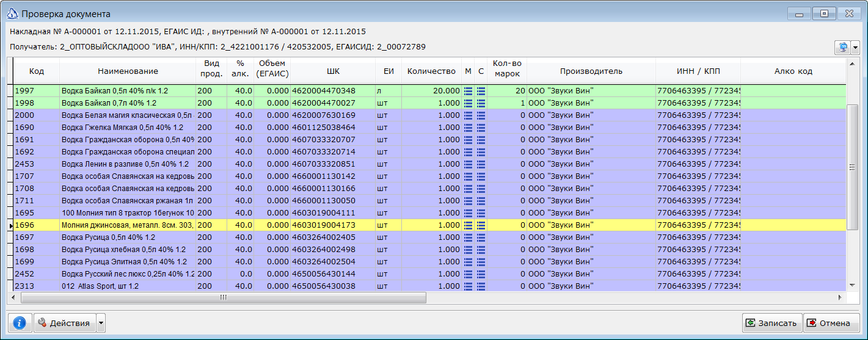Click barcode cell 4650056430144

(x=333, y=273)
